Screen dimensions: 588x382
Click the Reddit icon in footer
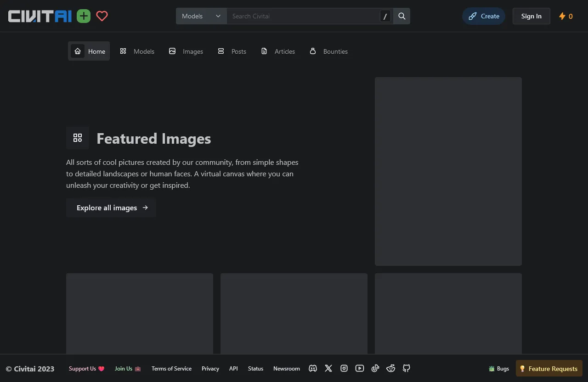click(x=391, y=368)
